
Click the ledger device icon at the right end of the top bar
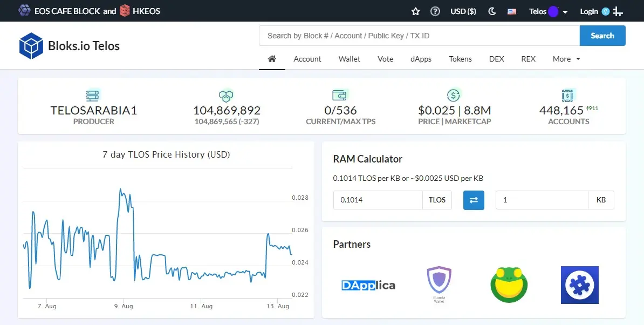point(618,11)
